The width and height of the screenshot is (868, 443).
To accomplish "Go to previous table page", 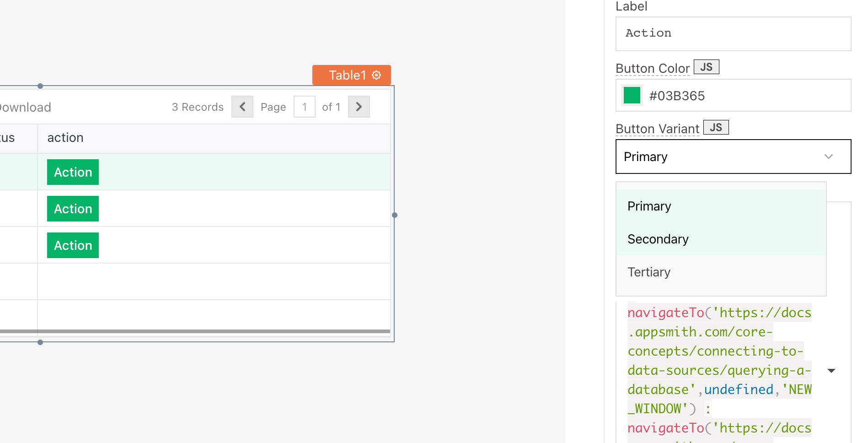I will point(242,107).
